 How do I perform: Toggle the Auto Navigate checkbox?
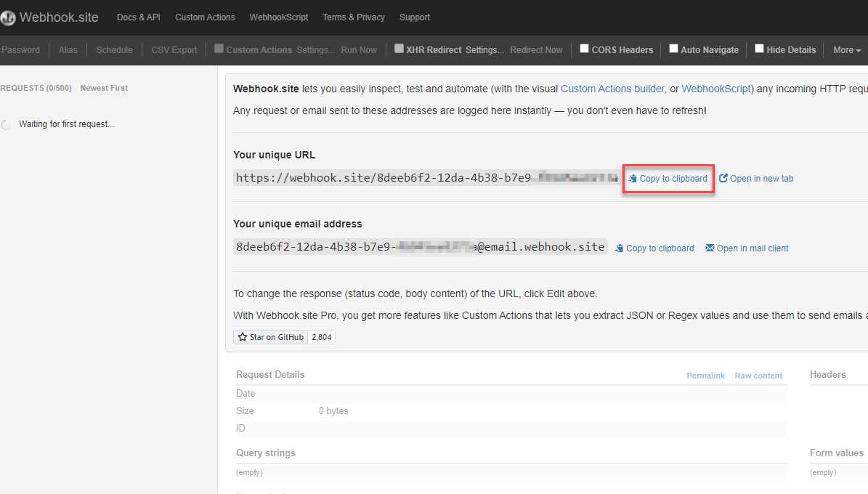pos(673,49)
